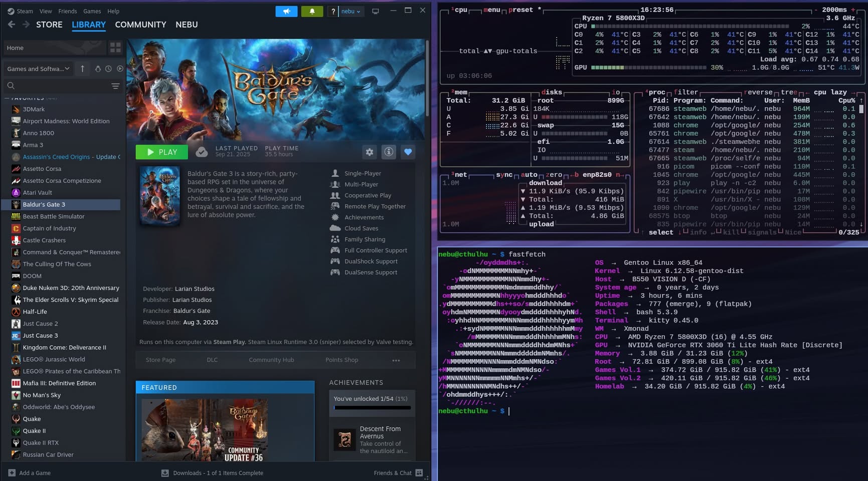Toggle zero in btop net box
868x481 pixels.
coord(554,175)
